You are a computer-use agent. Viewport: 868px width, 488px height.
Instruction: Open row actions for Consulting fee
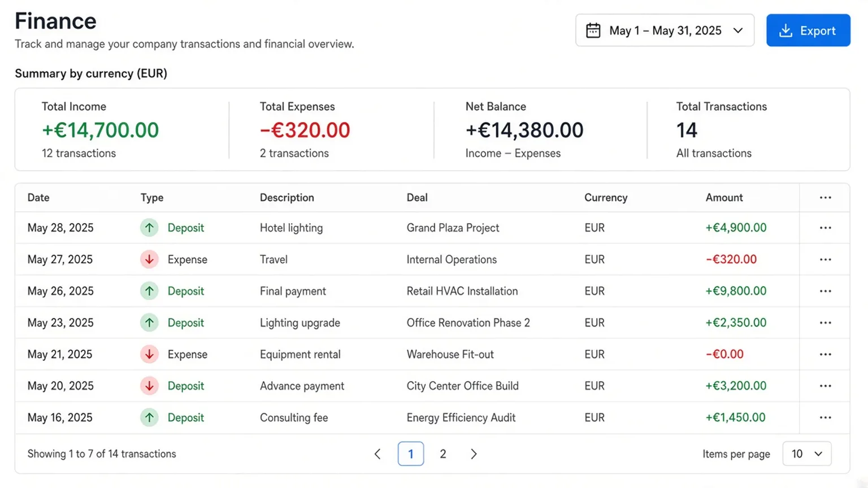825,417
